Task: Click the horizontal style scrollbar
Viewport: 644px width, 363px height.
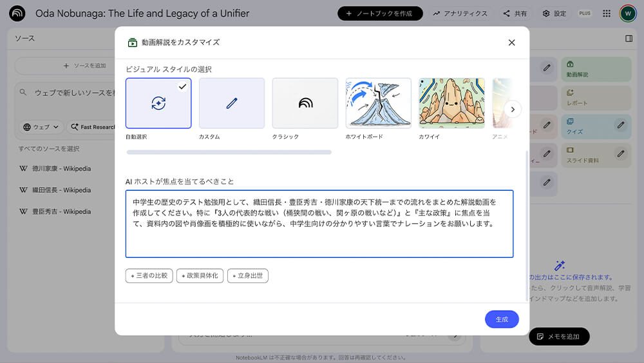Action: [x=229, y=152]
